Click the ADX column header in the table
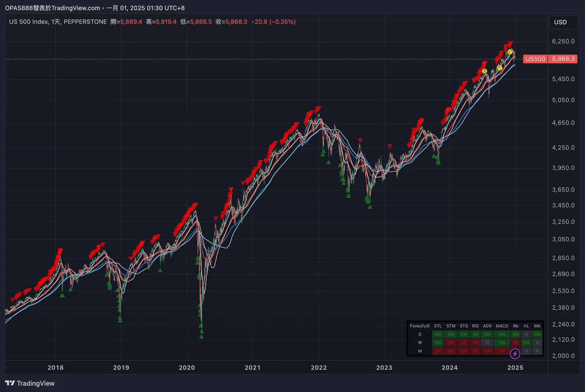Image resolution: width=585 pixels, height=392 pixels. pos(487,326)
